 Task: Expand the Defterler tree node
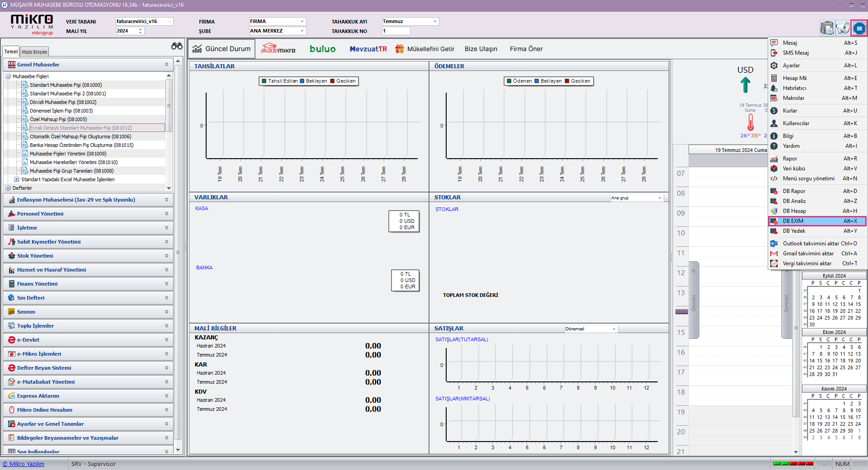point(8,188)
